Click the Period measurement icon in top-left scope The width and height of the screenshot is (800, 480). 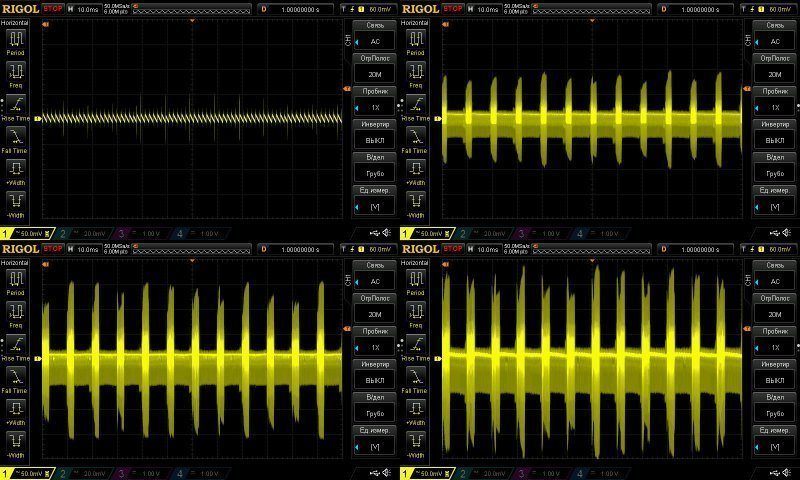tap(16, 40)
